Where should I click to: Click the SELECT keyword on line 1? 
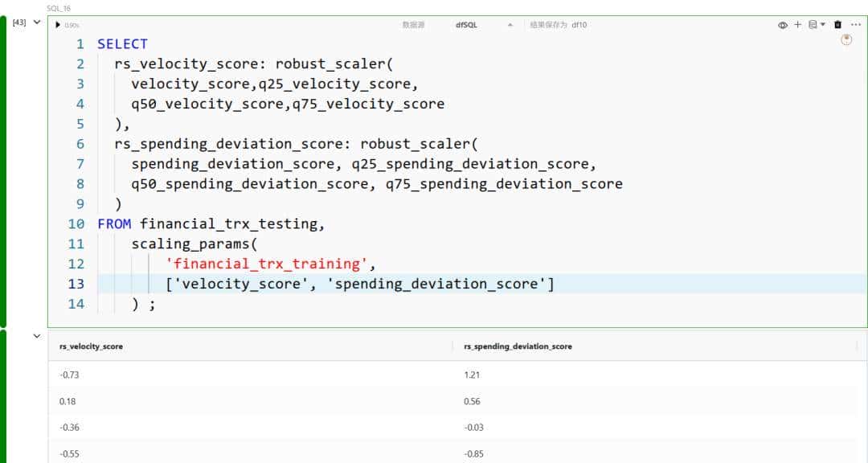click(122, 44)
